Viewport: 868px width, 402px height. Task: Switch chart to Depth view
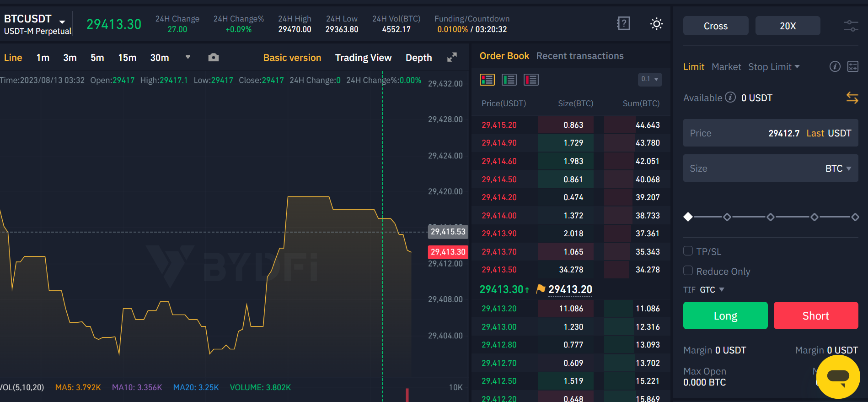[418, 58]
